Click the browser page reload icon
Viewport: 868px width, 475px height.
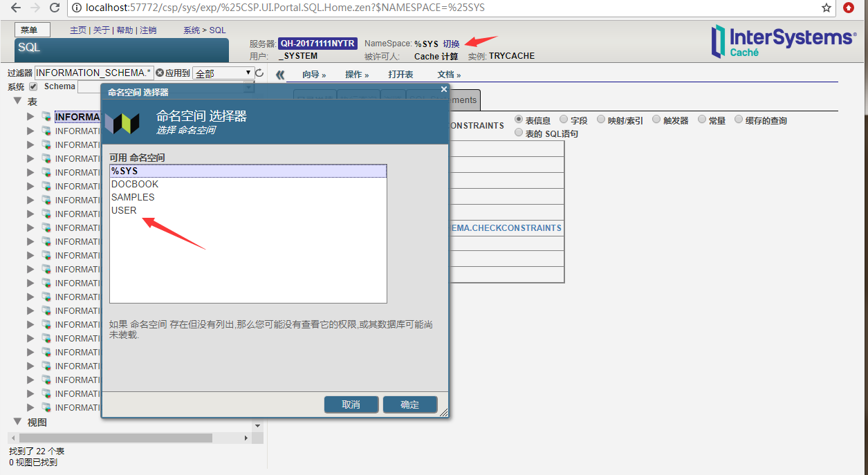[55, 9]
